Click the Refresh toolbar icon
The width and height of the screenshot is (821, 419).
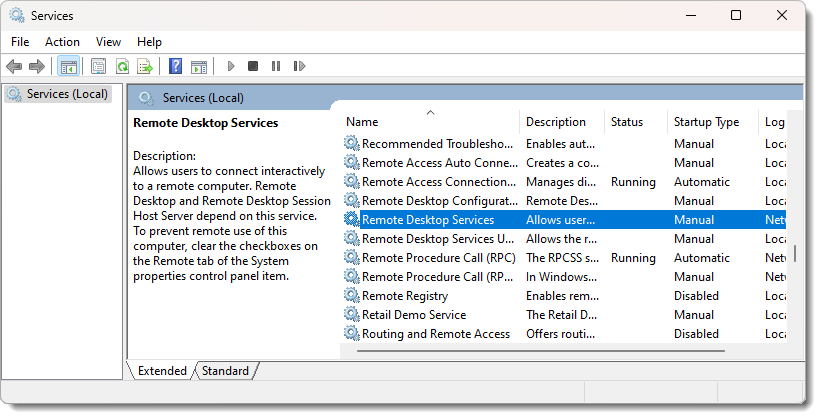121,67
